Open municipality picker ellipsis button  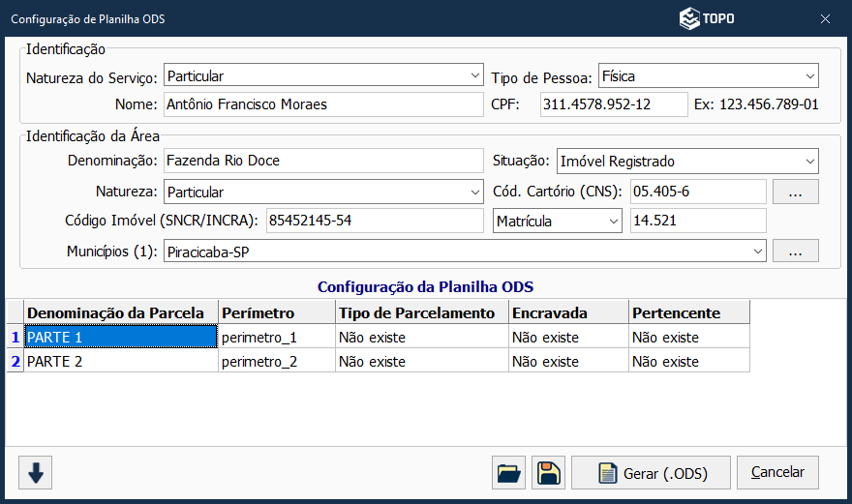[x=795, y=251]
